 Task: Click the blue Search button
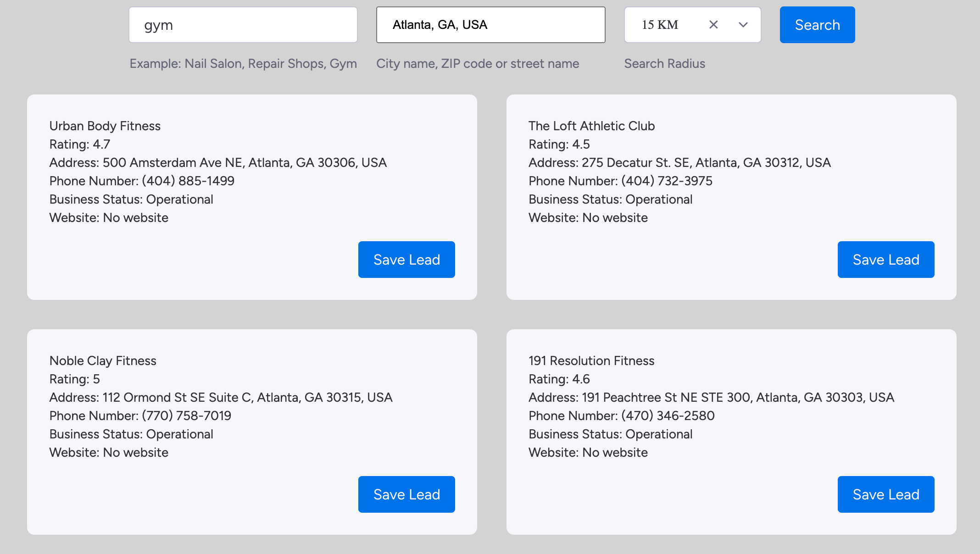[817, 25]
